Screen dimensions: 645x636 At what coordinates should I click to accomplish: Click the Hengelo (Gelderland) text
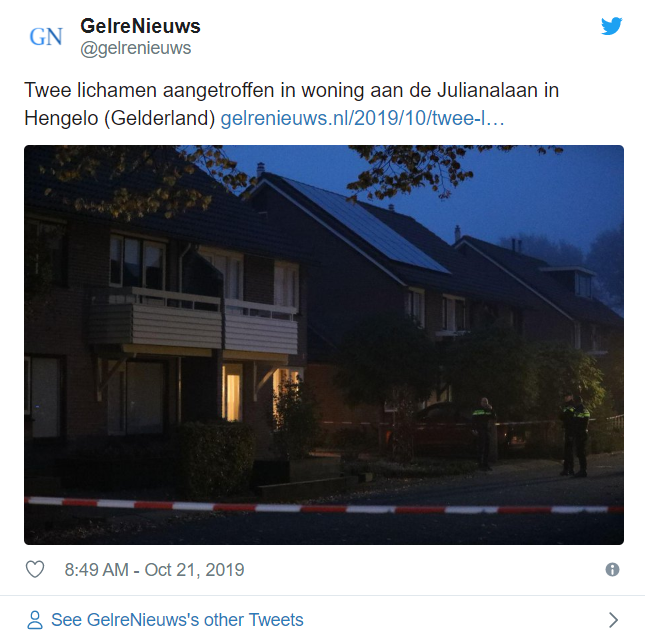click(120, 118)
